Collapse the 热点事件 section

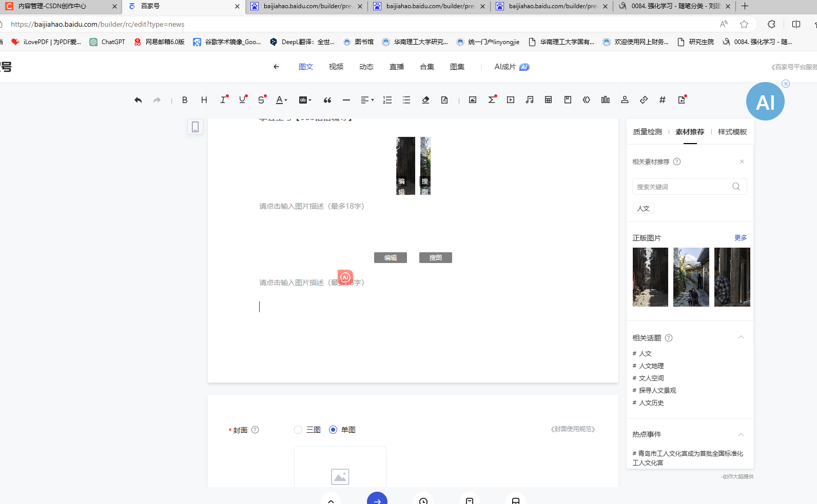point(741,434)
